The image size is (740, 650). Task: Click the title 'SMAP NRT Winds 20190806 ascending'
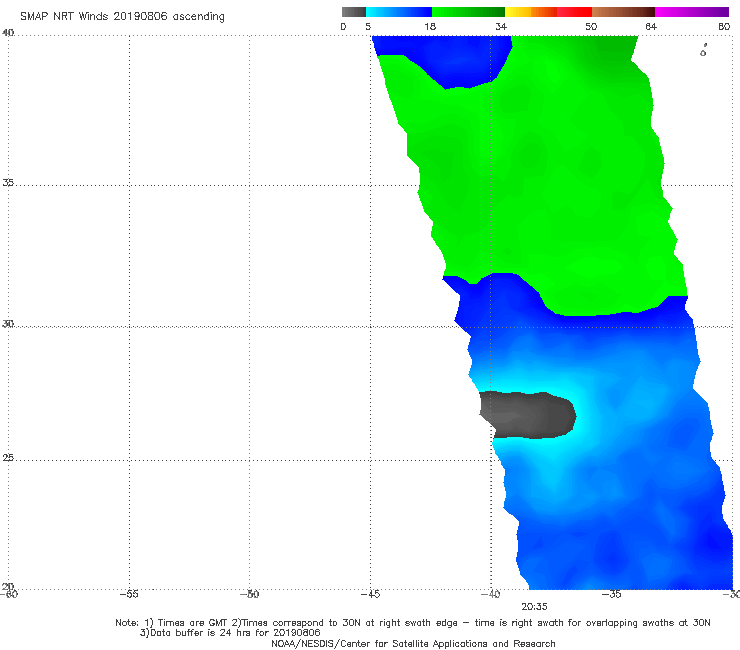point(122,16)
